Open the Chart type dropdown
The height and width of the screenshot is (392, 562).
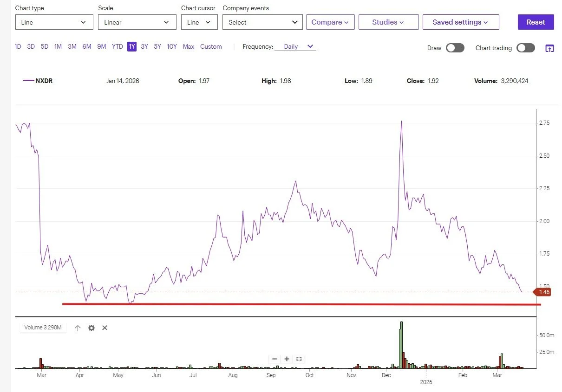(53, 22)
